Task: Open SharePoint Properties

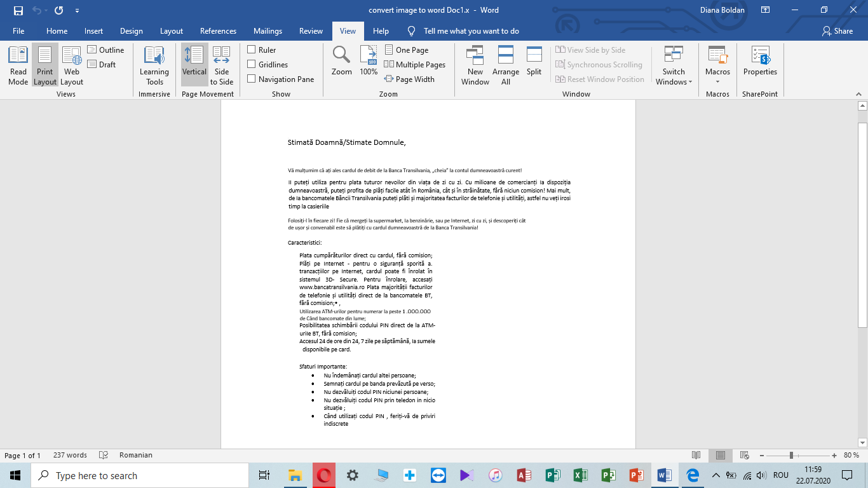Action: [761, 61]
